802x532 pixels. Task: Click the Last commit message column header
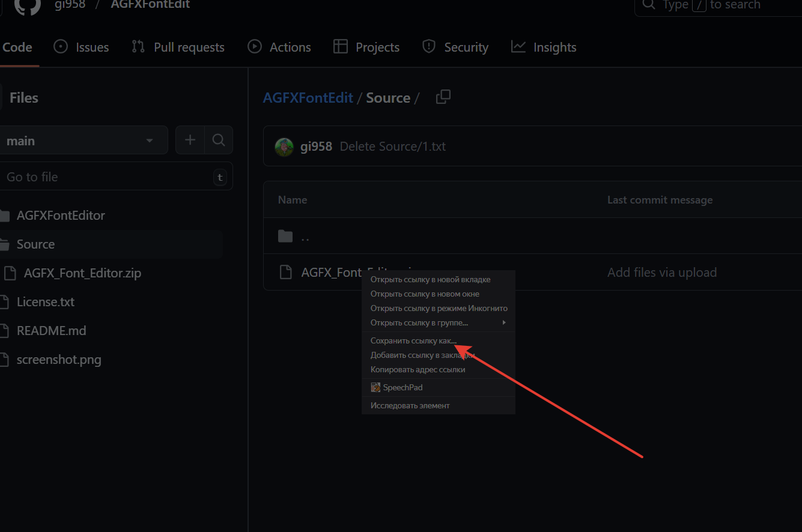coord(660,200)
